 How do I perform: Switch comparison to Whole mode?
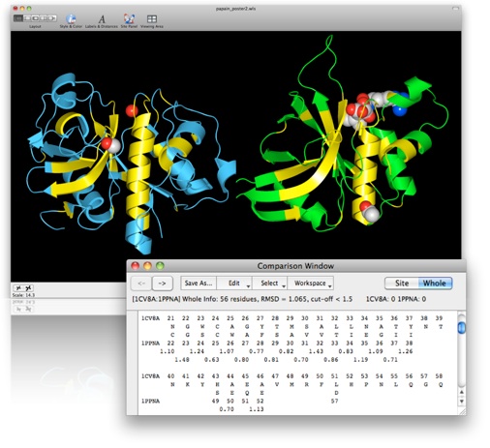[x=435, y=284]
